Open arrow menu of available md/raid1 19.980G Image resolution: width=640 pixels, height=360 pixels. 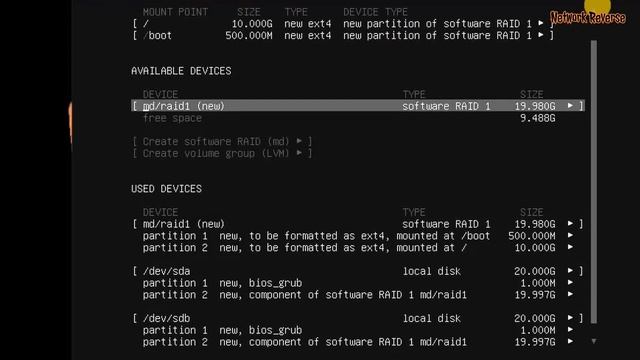[570, 106]
